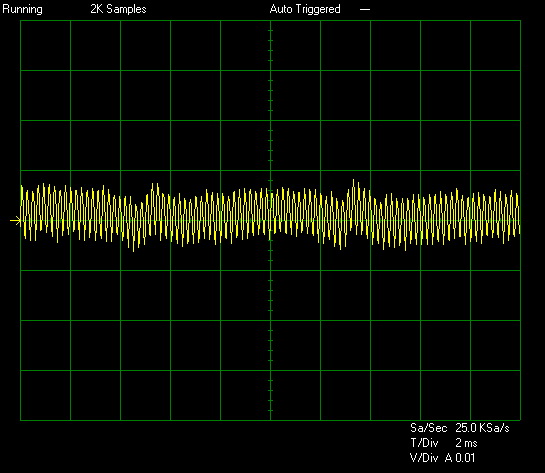
Task: Click the 2 ms time base value
Action: pyautogui.click(x=466, y=443)
